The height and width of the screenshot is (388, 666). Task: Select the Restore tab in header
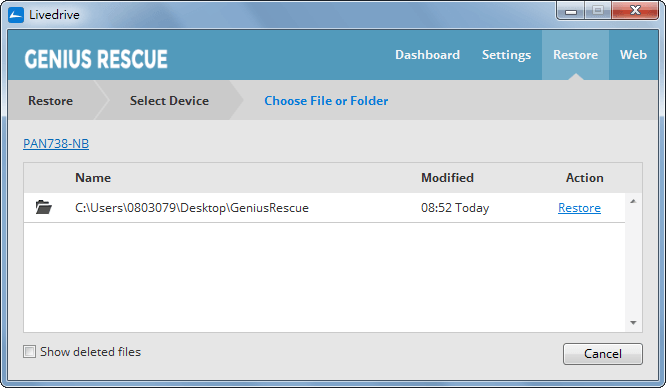(x=575, y=55)
